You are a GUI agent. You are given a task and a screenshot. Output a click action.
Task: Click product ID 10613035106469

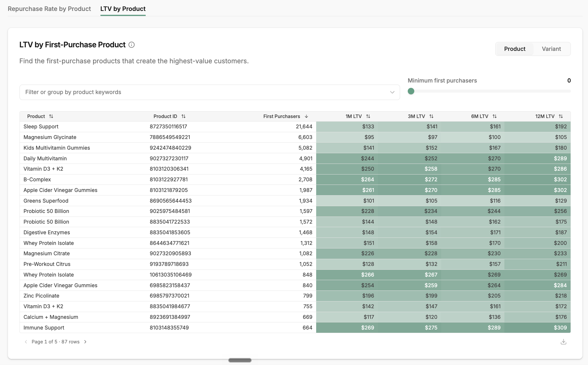(x=171, y=275)
